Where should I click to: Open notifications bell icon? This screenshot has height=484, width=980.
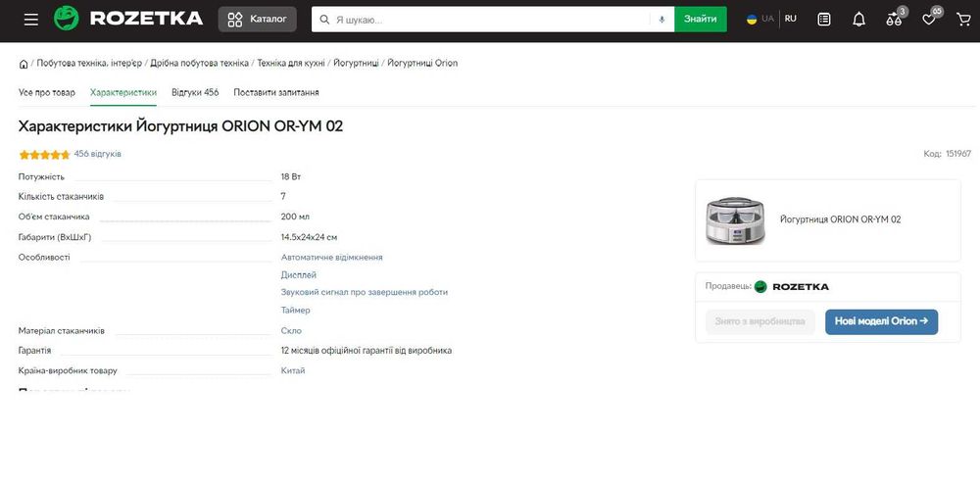(x=859, y=20)
